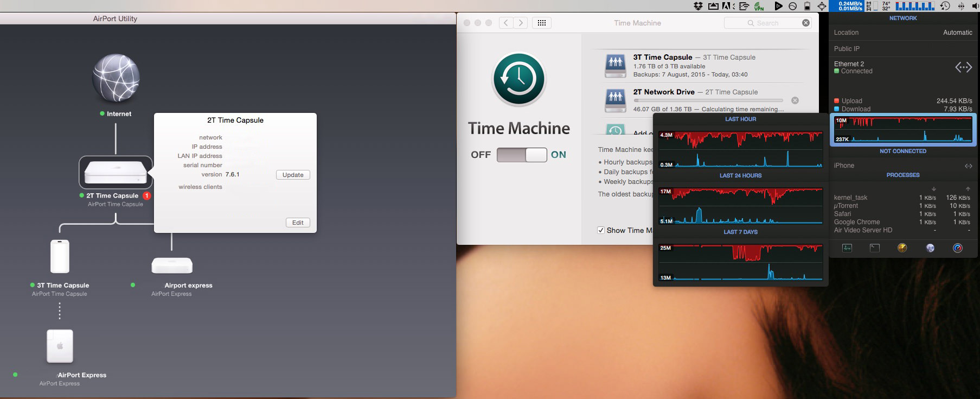The height and width of the screenshot is (399, 980).
Task: Click Edit button in 2T Time Capsule popover
Action: tap(298, 223)
